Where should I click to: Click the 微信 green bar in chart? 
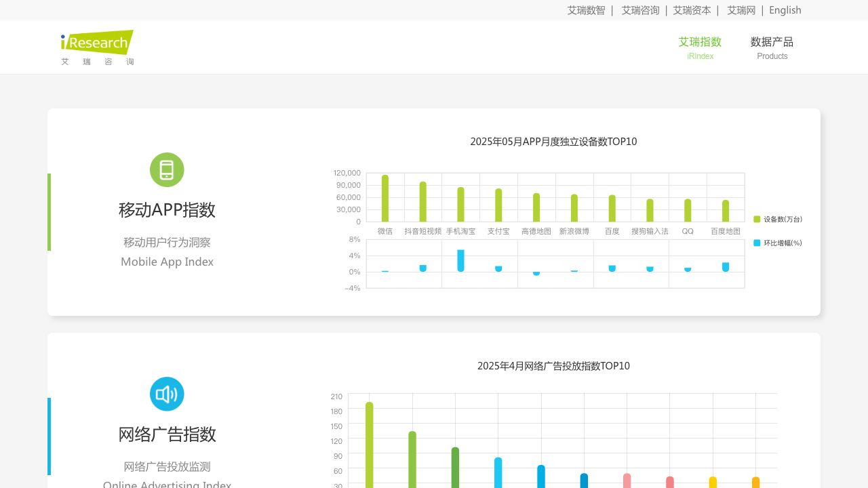(385, 199)
